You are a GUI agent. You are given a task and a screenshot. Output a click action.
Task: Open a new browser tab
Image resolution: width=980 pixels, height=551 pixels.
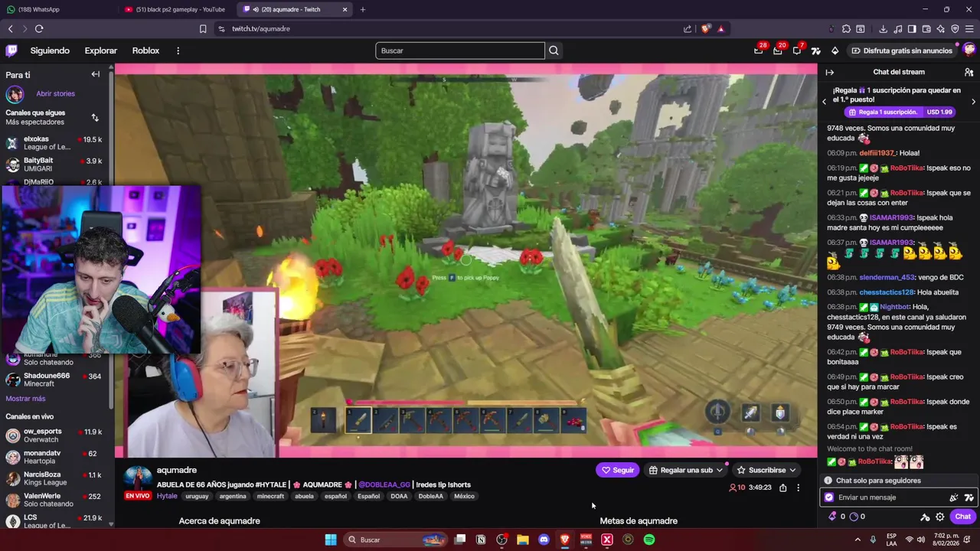(x=363, y=9)
